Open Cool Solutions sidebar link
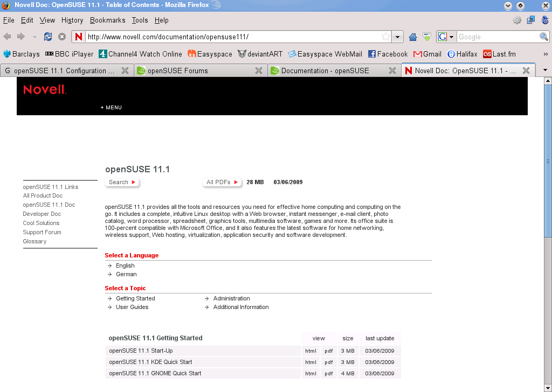This screenshot has width=552, height=392. pyautogui.click(x=41, y=223)
